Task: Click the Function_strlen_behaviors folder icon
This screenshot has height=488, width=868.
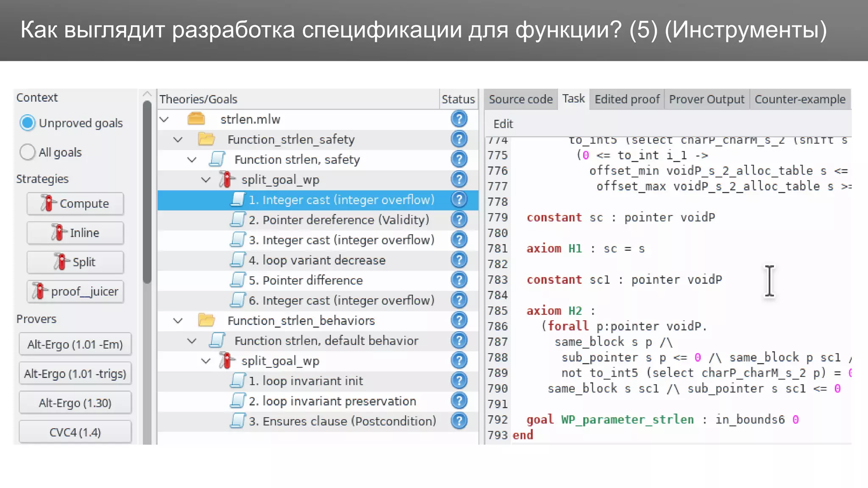Action: coord(206,320)
